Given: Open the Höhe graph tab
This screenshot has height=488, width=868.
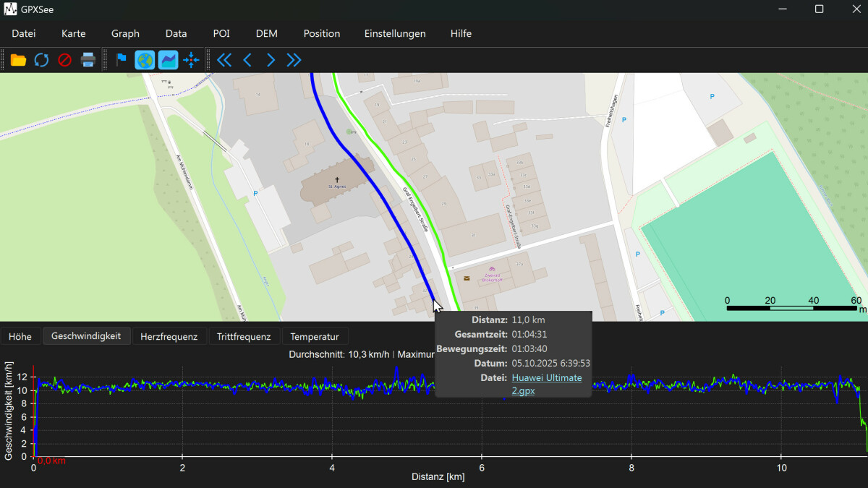Looking at the screenshot, I should tap(20, 336).
